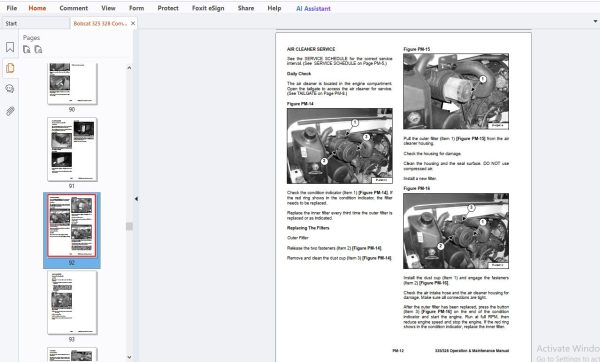The width and height of the screenshot is (600, 362).
Task: Click the thumbnail scrollbar up arrow
Action: tap(129, 68)
